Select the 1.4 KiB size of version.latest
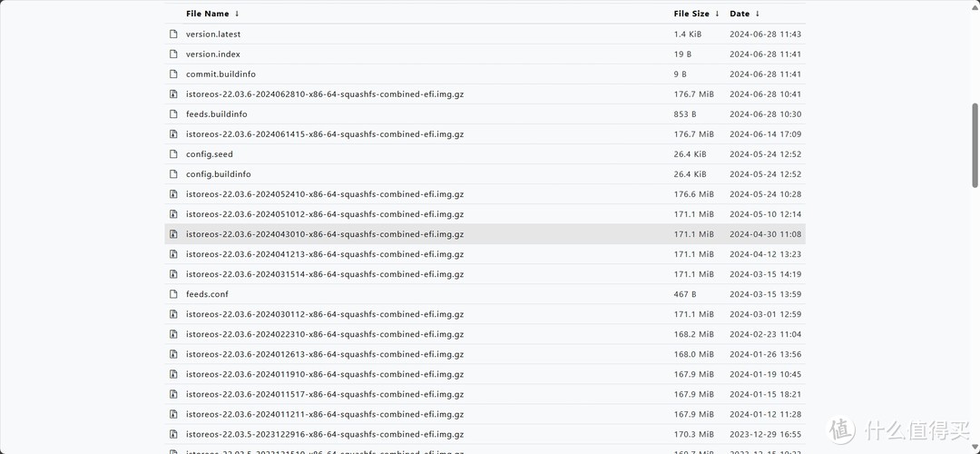This screenshot has height=454, width=980. coord(688,35)
